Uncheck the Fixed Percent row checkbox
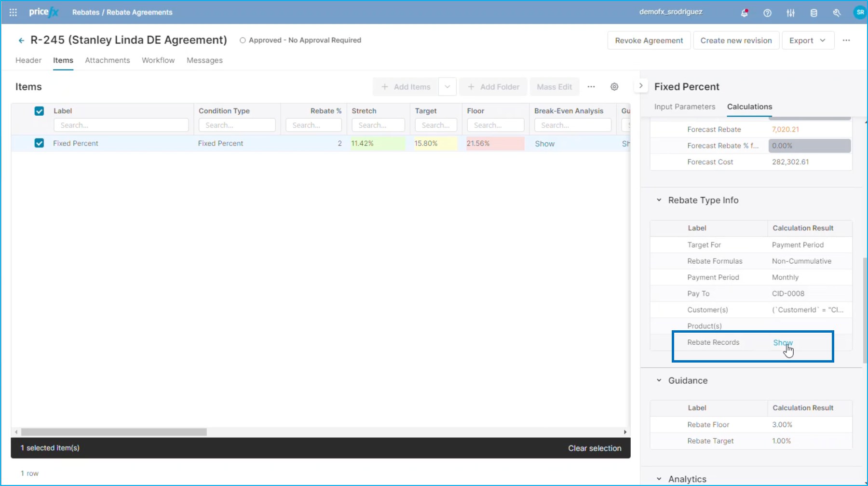Viewport: 868px width, 486px height. 39,143
